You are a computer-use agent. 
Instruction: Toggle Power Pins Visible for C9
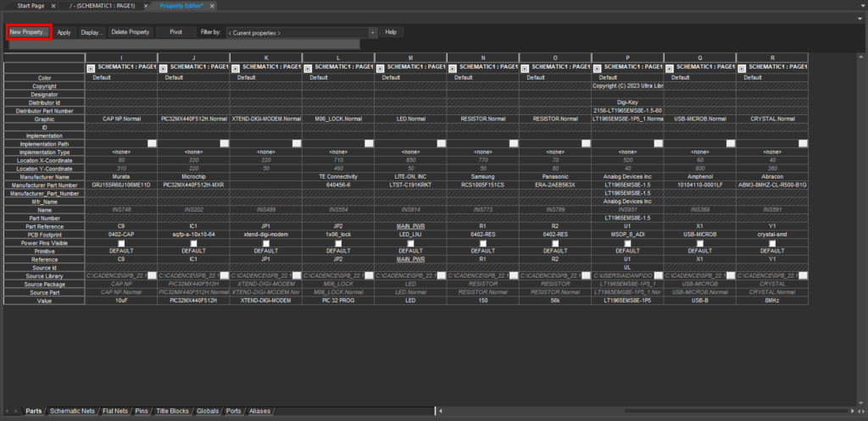(x=121, y=243)
